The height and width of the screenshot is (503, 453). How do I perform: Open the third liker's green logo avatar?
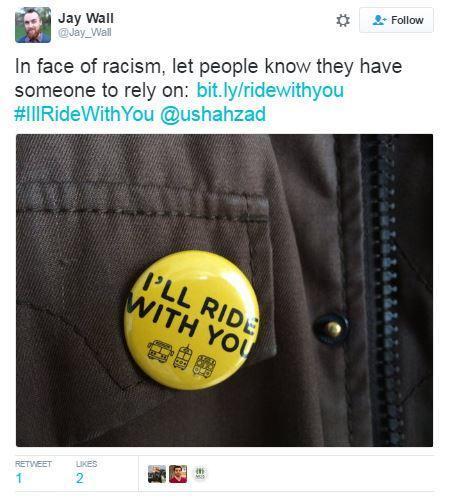click(200, 473)
